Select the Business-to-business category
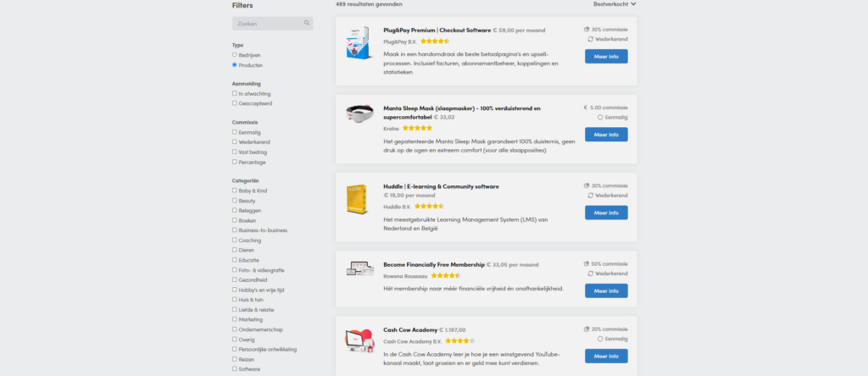868x376 pixels. pos(235,230)
